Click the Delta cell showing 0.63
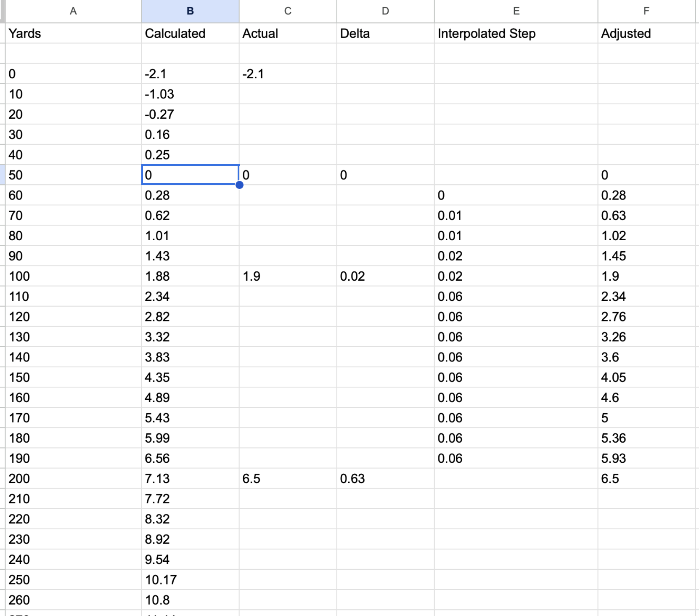 [x=385, y=478]
